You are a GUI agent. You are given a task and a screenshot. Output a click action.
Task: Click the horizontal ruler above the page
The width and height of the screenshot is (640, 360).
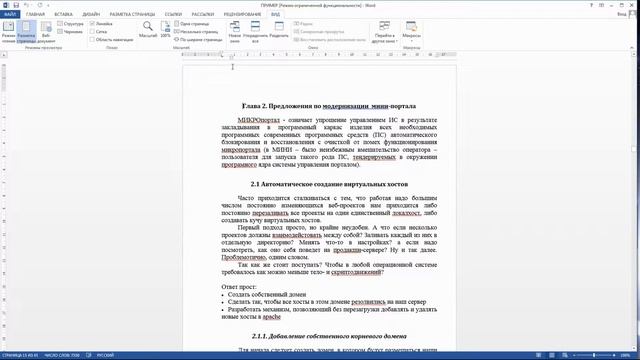320,55
